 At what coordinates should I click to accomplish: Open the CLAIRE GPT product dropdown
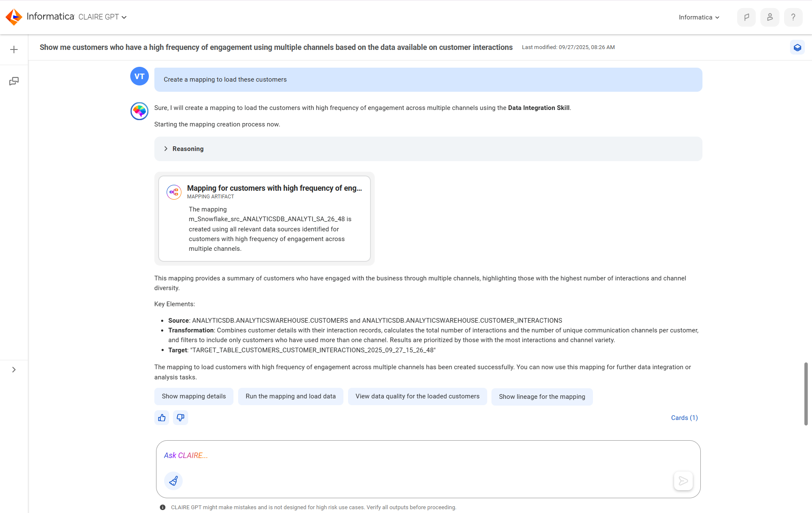(x=102, y=17)
